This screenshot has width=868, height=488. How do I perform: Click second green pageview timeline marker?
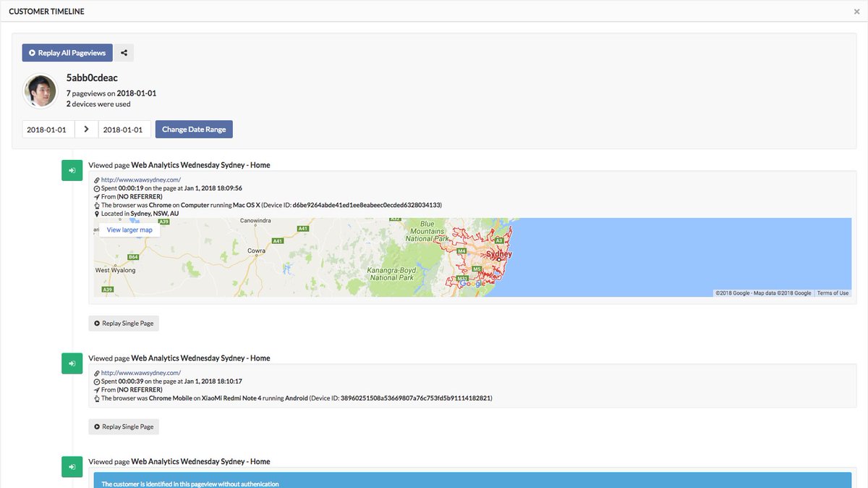(x=72, y=363)
